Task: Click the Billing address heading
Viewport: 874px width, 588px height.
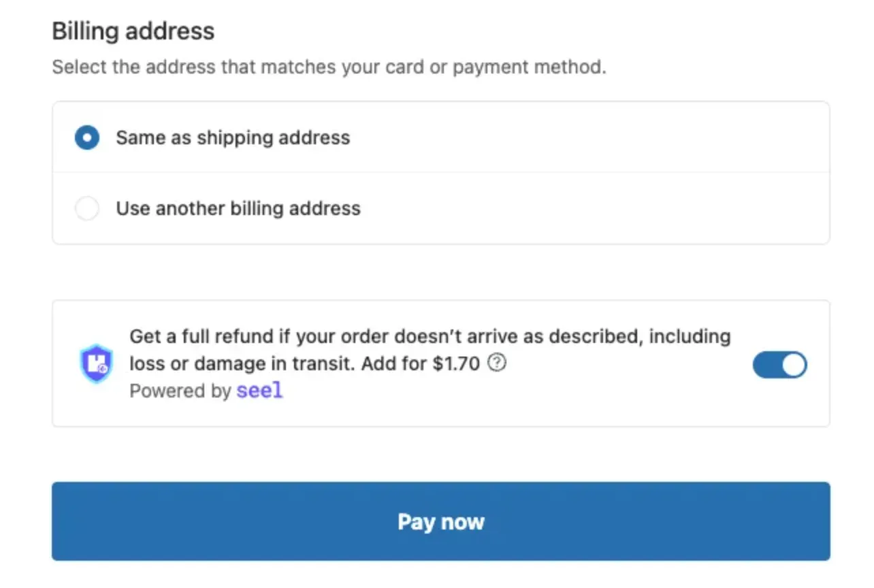Action: (133, 31)
